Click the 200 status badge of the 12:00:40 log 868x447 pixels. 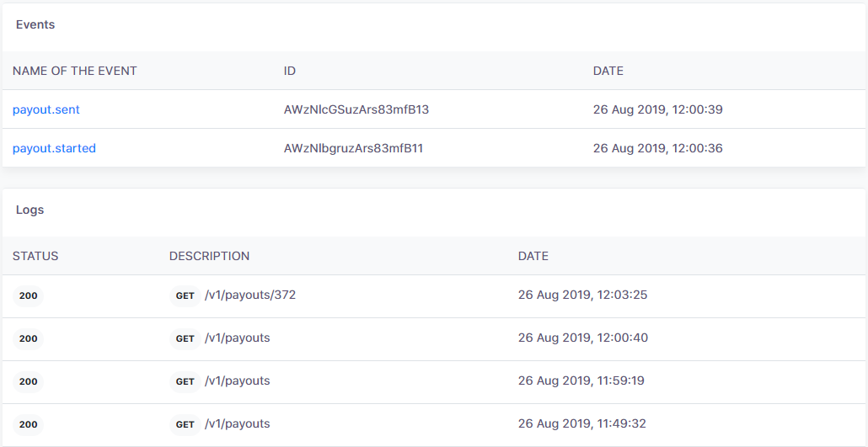point(29,338)
